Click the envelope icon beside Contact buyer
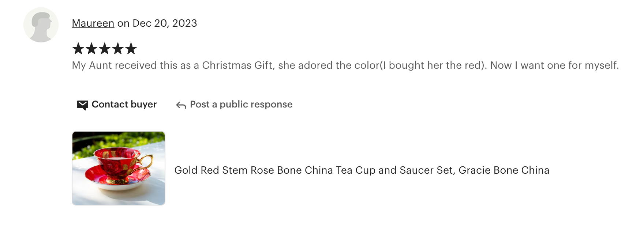Viewport: 644px width, 234px height. click(82, 105)
